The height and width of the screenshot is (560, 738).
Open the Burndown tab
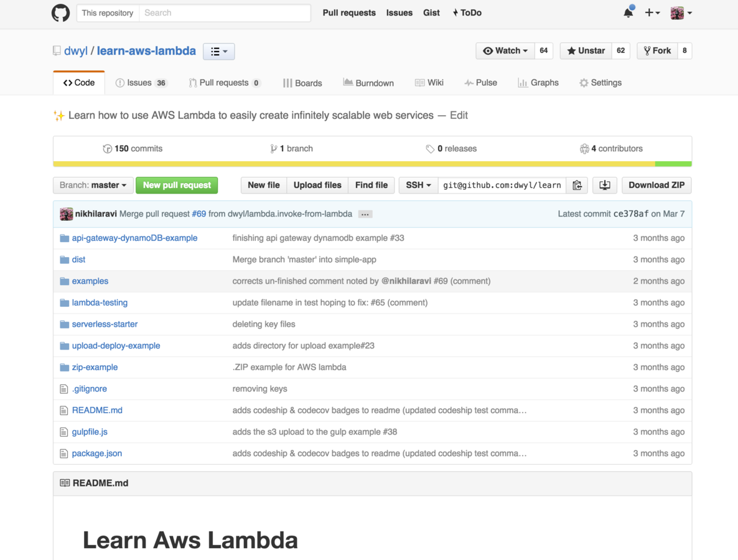[x=368, y=83]
